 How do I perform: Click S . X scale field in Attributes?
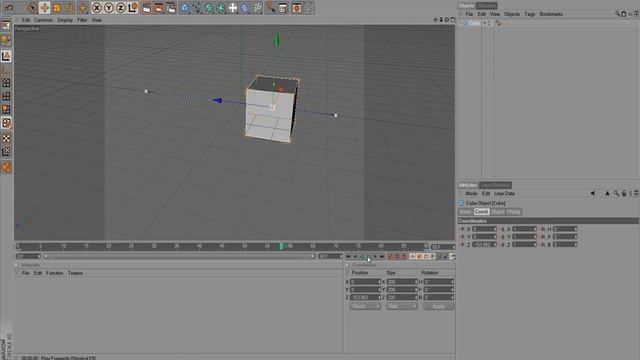[524, 229]
